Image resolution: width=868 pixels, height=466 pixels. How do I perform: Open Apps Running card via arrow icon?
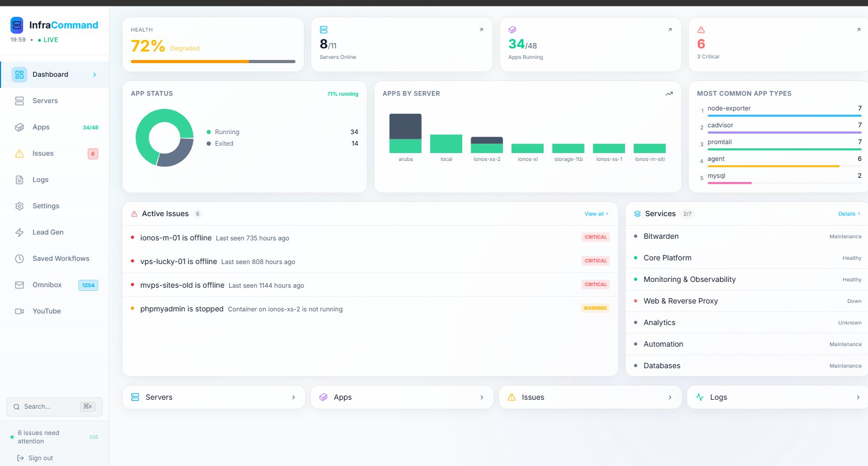coord(670,29)
